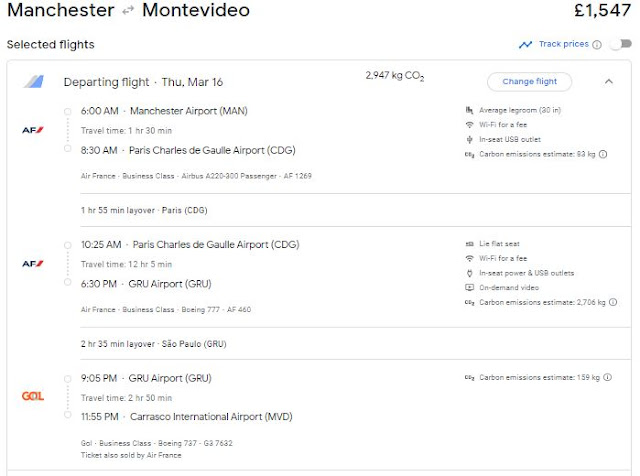
Task: Click Travel time: 2 hr 50 min
Action: [126, 398]
